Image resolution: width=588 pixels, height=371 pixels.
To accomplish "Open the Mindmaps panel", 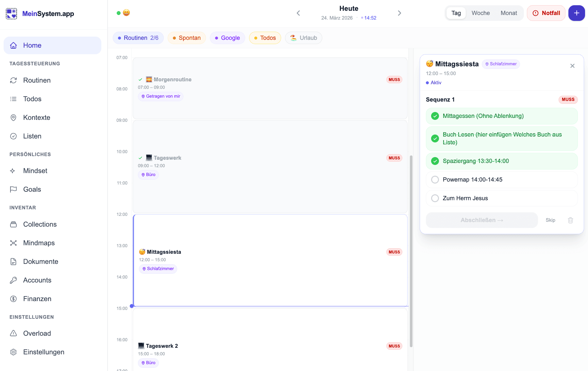I will point(39,243).
